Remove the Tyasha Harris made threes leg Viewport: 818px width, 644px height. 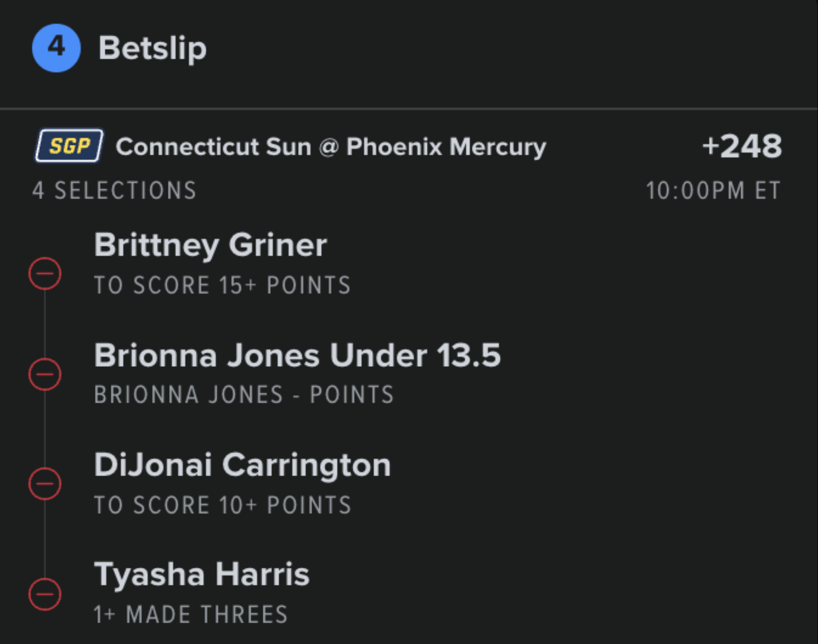pos(45,594)
